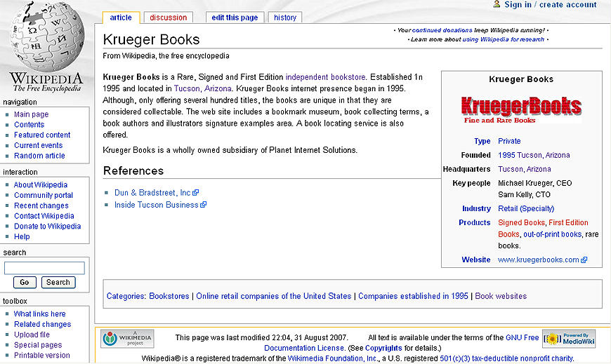
Task: Open 501(c)(3) tax-deductible nonprofit charity link
Action: coord(506,358)
